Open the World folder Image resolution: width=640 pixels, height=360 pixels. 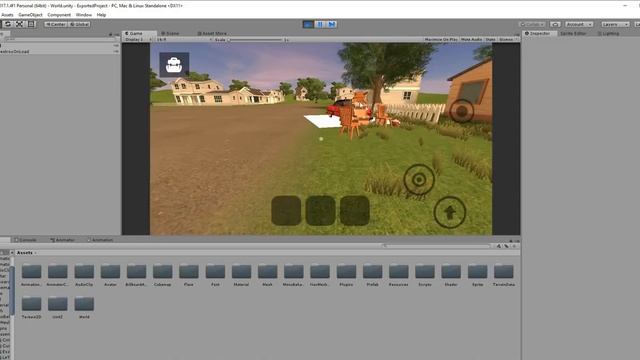coord(84,307)
